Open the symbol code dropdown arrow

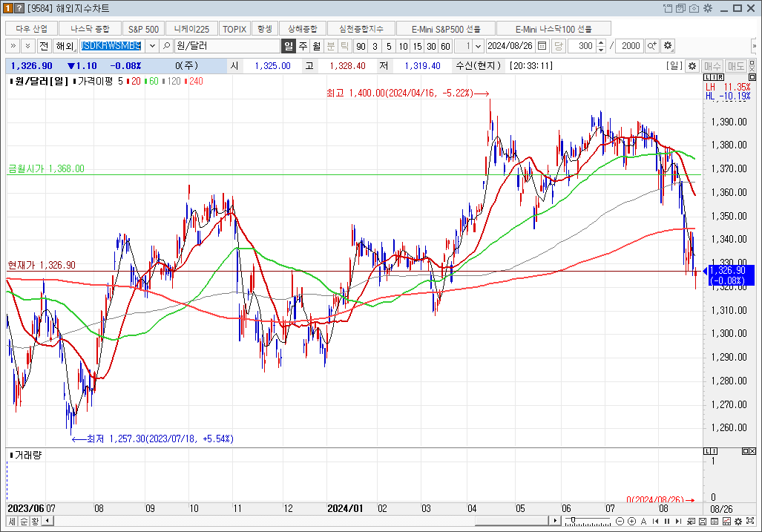[152, 46]
